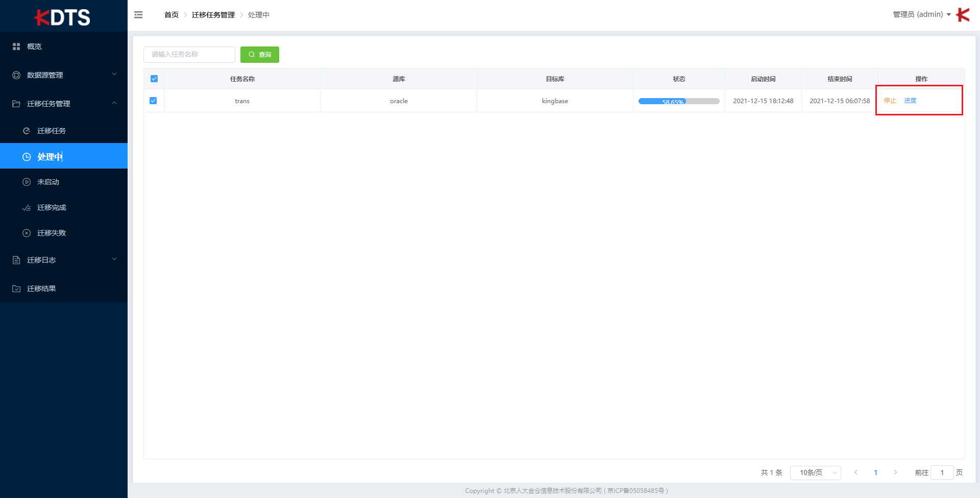
Task: Navigate to 首页 in the breadcrumb
Action: click(x=171, y=15)
